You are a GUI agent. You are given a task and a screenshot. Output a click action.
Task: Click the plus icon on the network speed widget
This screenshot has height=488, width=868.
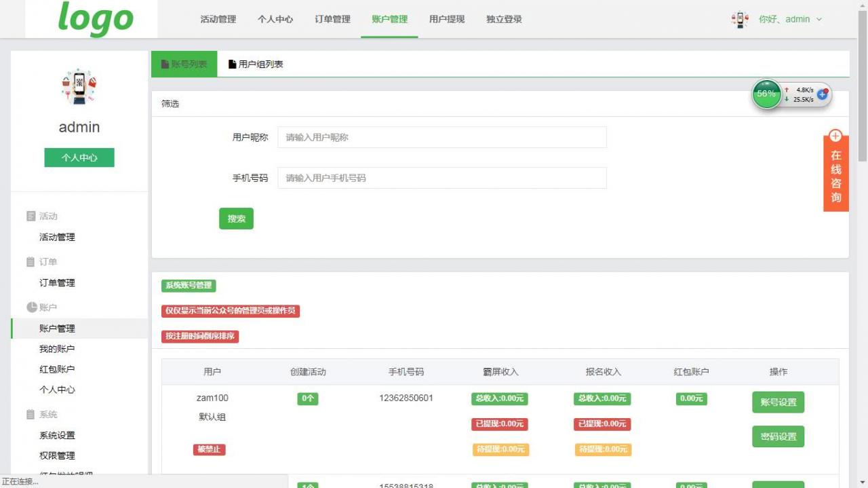823,95
